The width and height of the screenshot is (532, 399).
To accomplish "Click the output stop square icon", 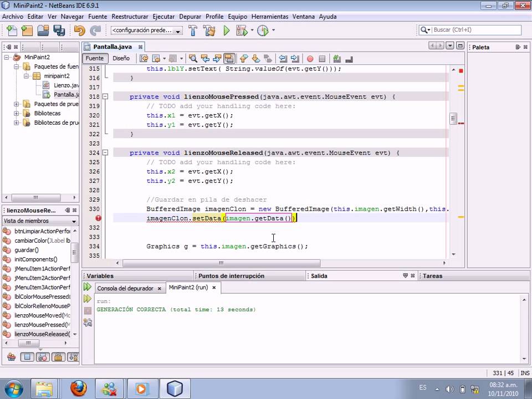I will (x=88, y=310).
